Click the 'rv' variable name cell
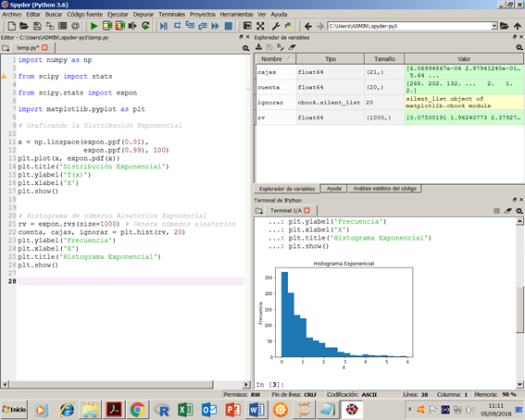This screenshot has height=420, width=525. tap(276, 117)
